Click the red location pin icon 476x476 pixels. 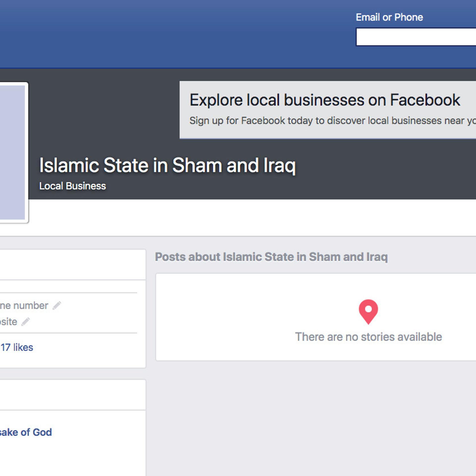pyautogui.click(x=368, y=312)
